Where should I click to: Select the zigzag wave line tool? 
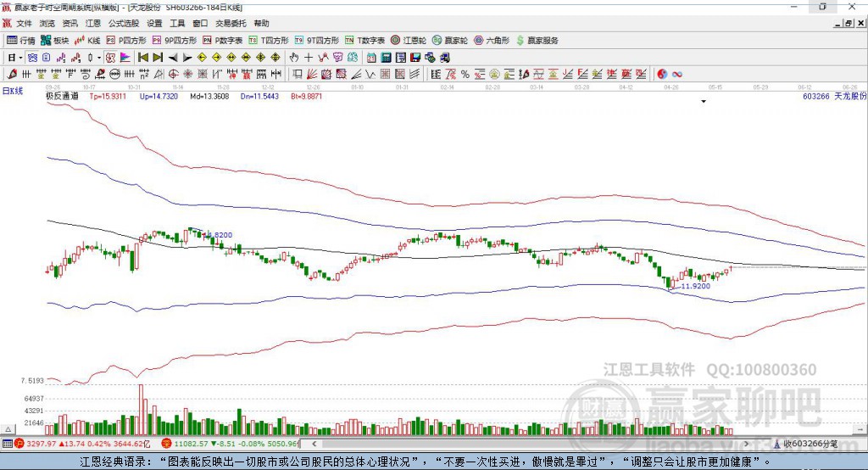(x=370, y=74)
